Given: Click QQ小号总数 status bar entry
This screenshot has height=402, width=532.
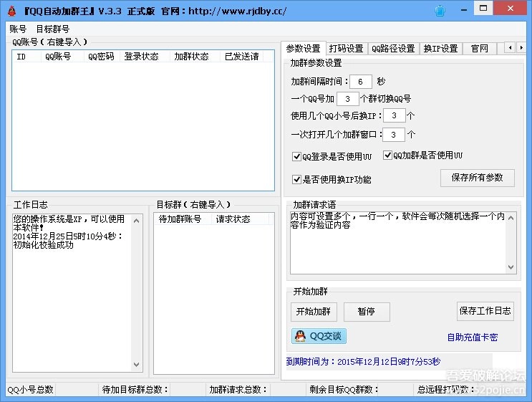Looking at the screenshot, I should click(31, 389).
